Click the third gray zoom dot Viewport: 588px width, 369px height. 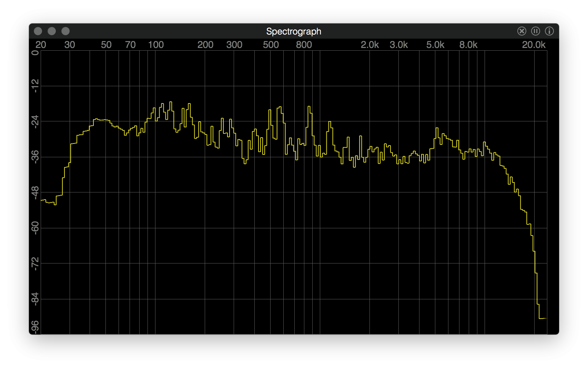point(65,31)
